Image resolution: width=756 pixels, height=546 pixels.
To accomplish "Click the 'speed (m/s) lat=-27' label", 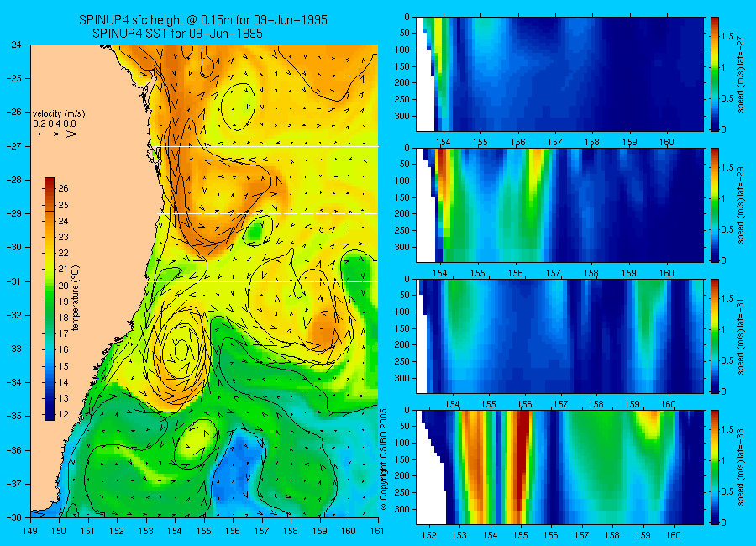I will pos(742,74).
